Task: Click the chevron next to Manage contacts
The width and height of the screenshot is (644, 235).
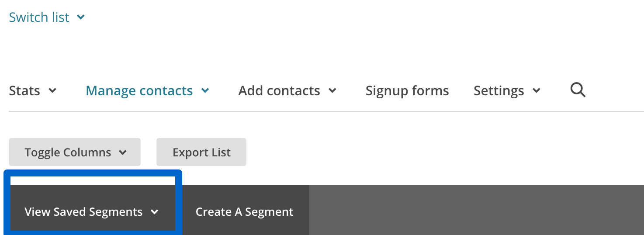Action: [x=205, y=91]
